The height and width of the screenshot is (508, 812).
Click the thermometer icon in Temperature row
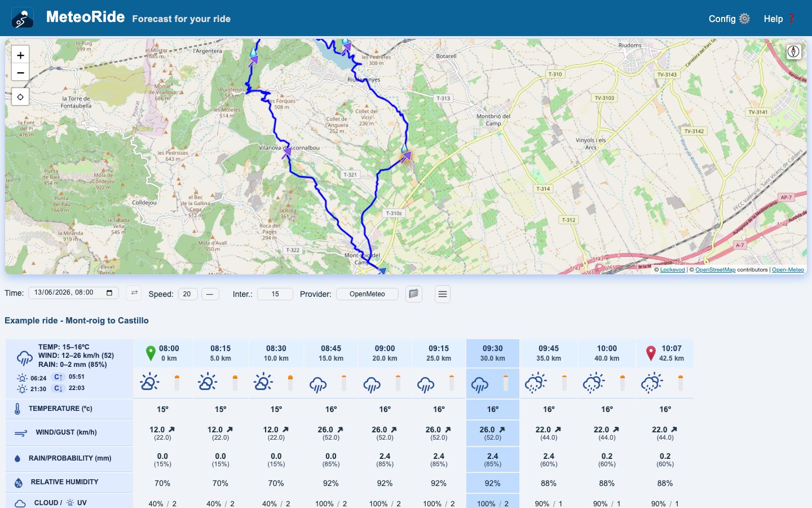(x=17, y=409)
